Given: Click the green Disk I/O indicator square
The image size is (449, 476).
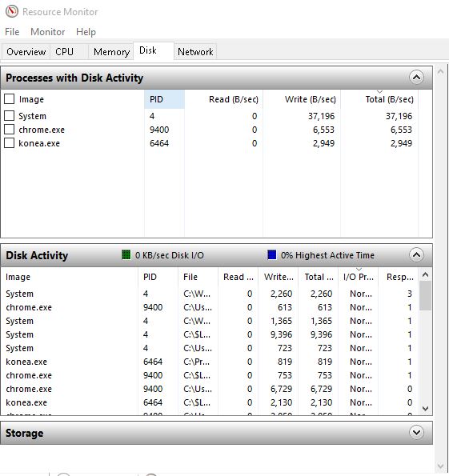Looking at the screenshot, I should 126,254.
